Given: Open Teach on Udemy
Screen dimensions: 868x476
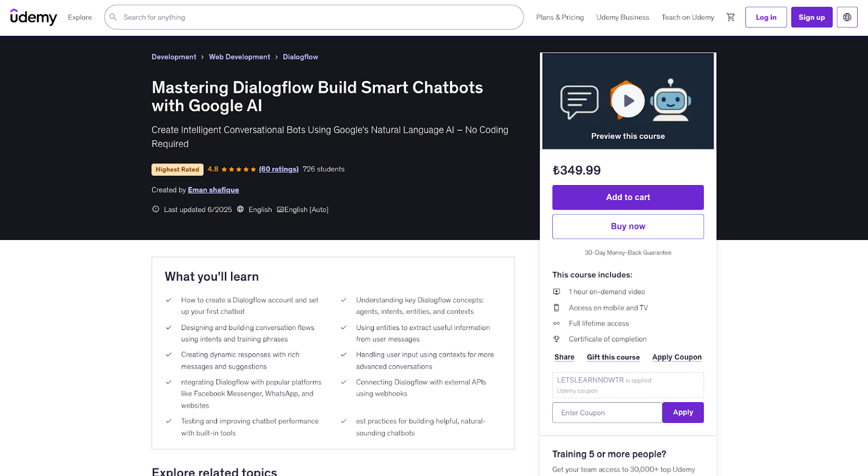Looking at the screenshot, I should [x=688, y=17].
